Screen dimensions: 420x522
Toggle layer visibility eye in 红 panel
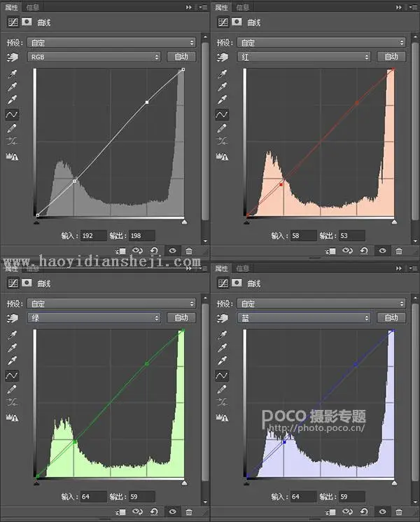coord(382,251)
